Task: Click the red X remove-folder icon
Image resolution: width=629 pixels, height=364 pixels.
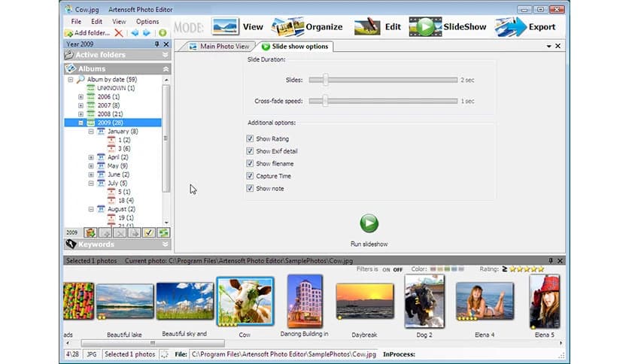Action: (119, 33)
